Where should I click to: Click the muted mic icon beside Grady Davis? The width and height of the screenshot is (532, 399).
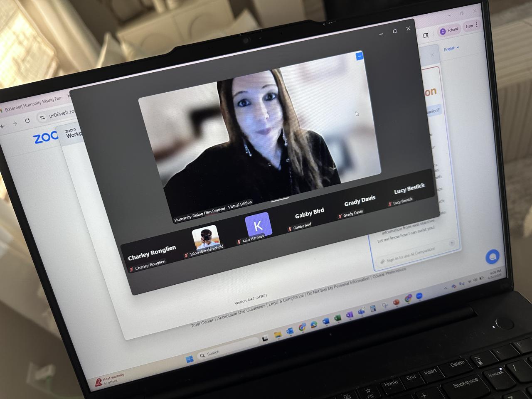[340, 216]
